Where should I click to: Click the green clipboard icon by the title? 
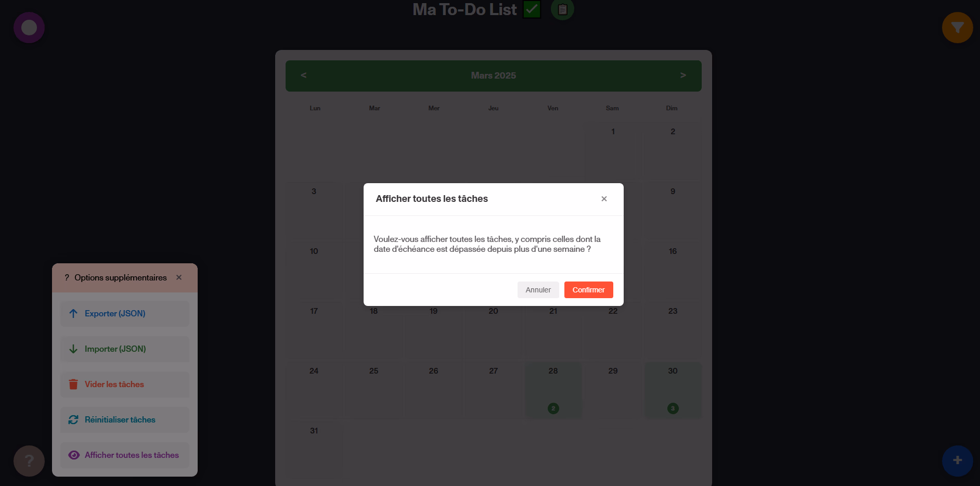point(562,9)
